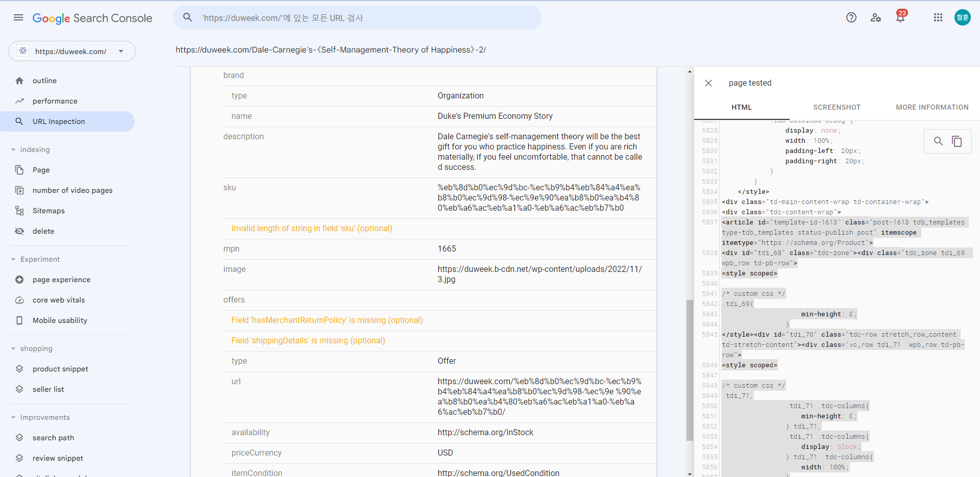Image resolution: width=980 pixels, height=477 pixels.
Task: Collapse the shopping section
Action: point(13,348)
